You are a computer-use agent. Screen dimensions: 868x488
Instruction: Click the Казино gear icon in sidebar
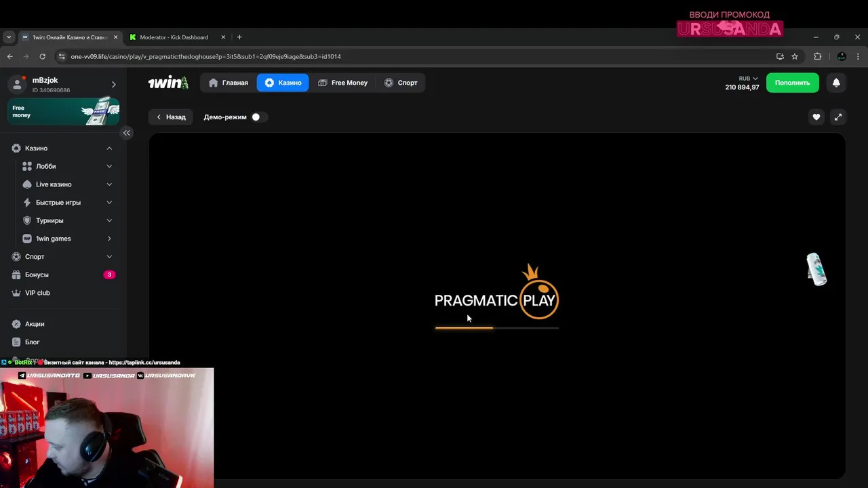coord(16,148)
